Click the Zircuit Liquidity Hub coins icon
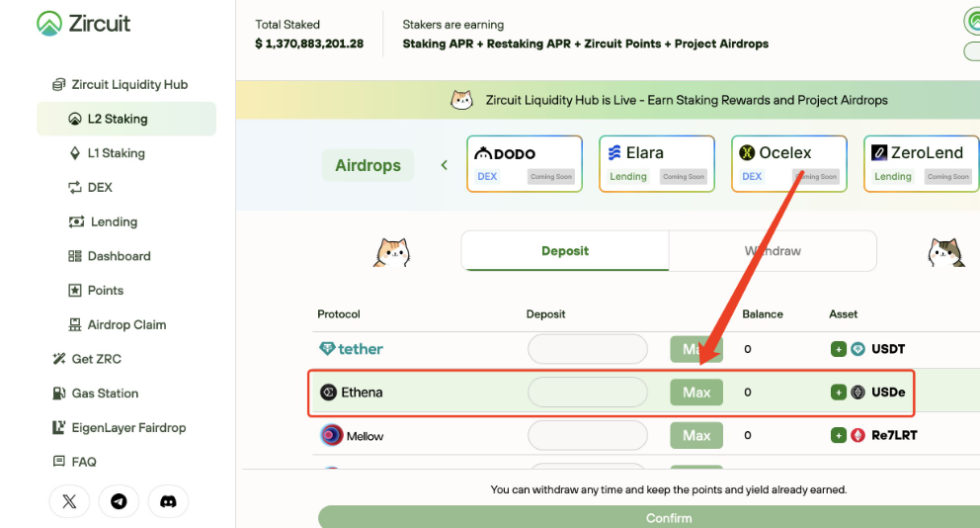The width and height of the screenshot is (980, 528). tap(58, 84)
